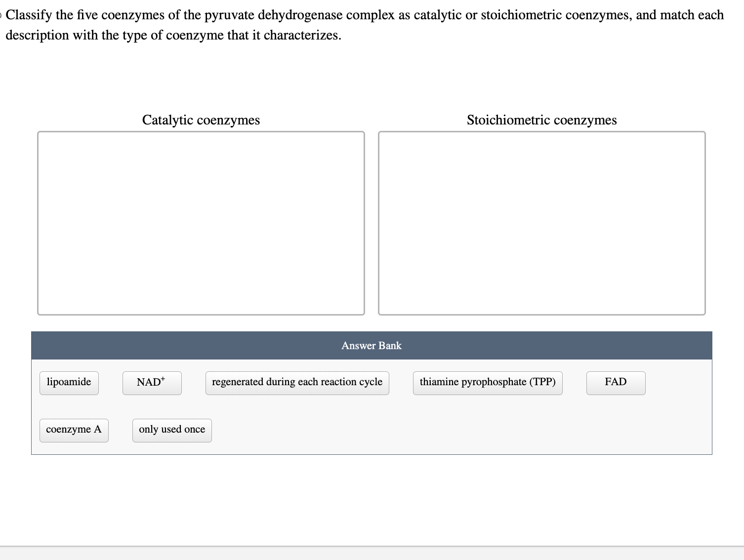Select the FAD coenzyme tile
Image resolution: width=744 pixels, height=560 pixels.
click(616, 382)
